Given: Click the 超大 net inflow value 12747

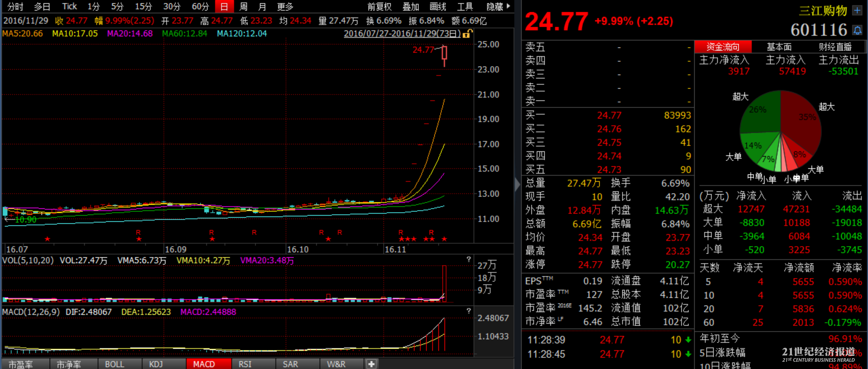Looking at the screenshot, I should (x=751, y=209).
